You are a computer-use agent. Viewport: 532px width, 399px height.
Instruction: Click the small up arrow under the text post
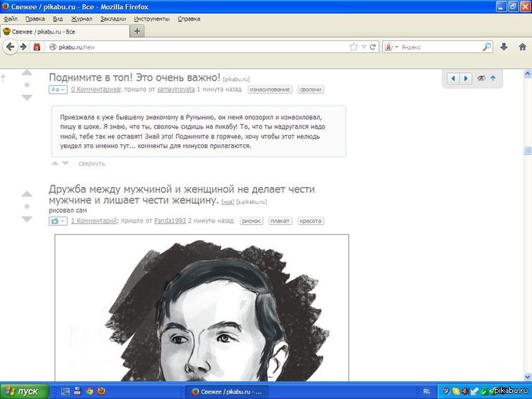(x=55, y=163)
